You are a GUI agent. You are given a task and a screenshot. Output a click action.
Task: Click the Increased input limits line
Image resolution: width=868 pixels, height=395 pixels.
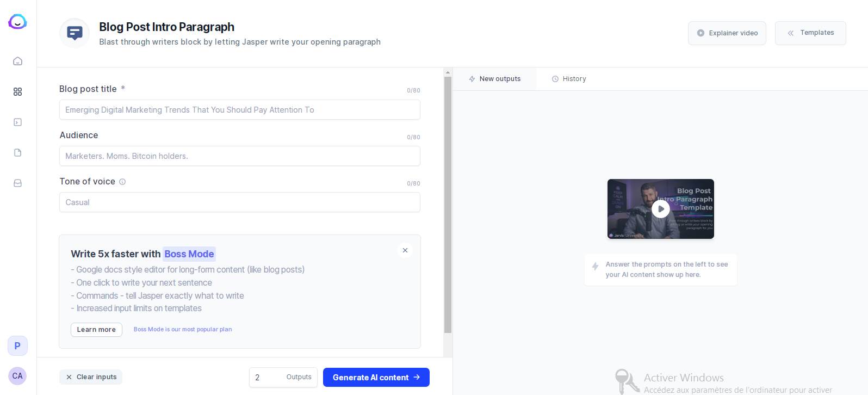pos(136,308)
